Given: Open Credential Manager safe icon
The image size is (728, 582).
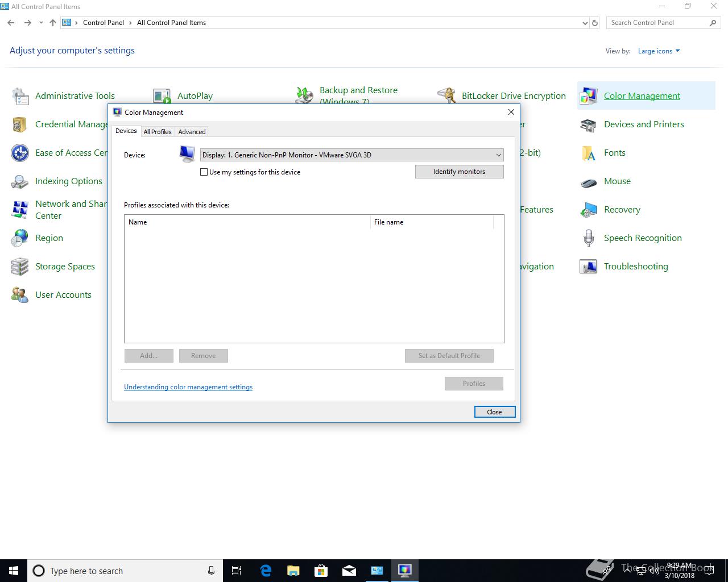Looking at the screenshot, I should tap(20, 124).
